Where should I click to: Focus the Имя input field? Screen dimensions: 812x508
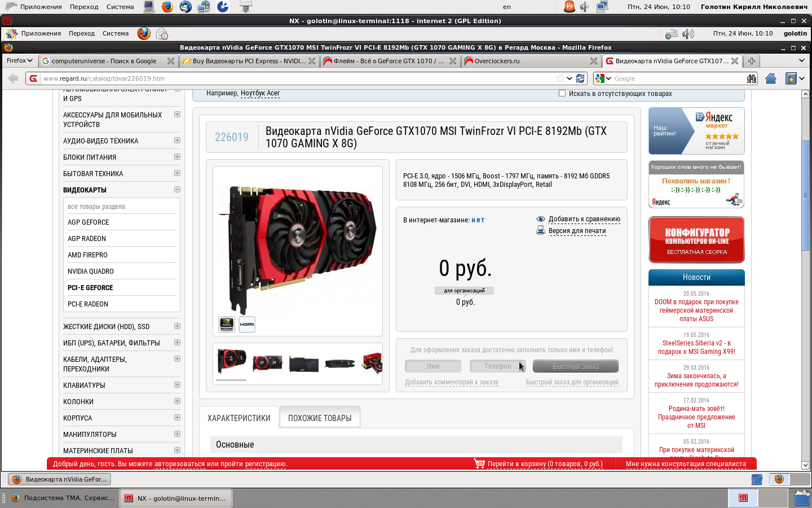[x=433, y=366]
